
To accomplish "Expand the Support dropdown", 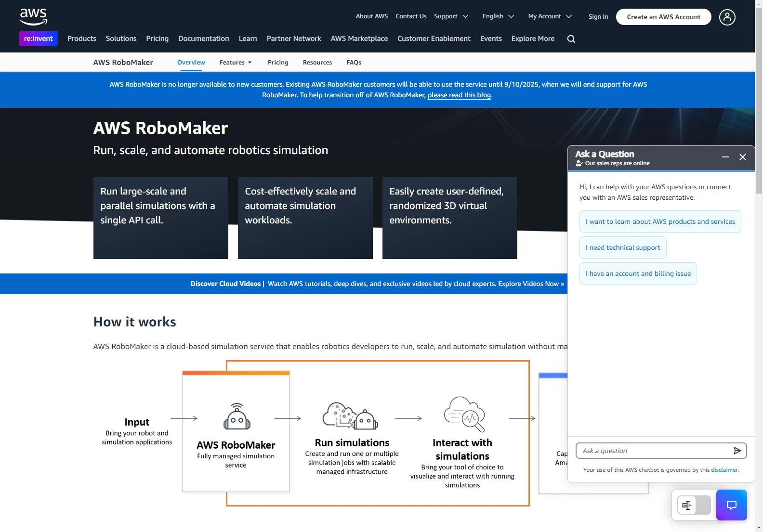I will click(451, 16).
